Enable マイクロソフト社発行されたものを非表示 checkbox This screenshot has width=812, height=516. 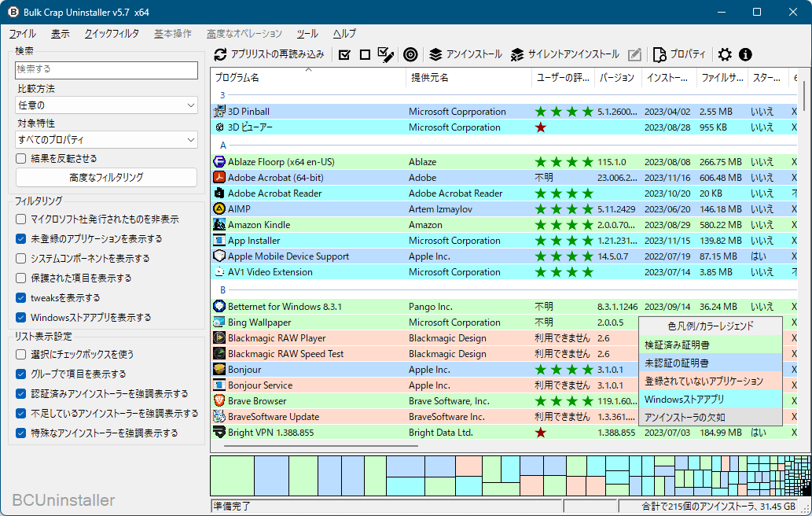point(21,219)
